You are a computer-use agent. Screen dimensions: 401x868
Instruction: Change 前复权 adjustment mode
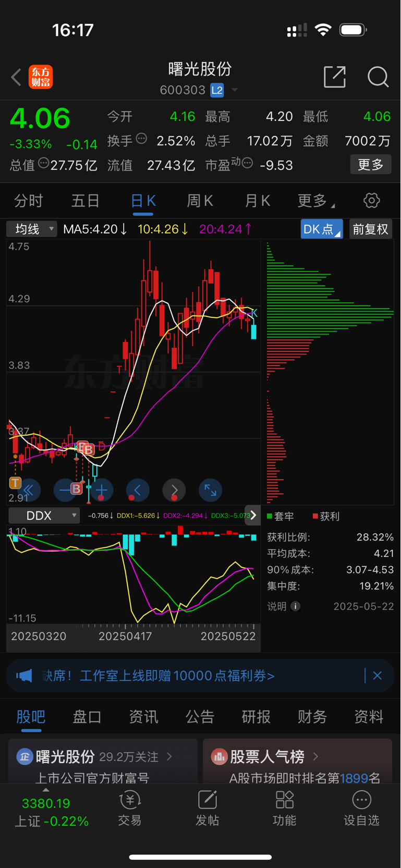[x=371, y=229]
